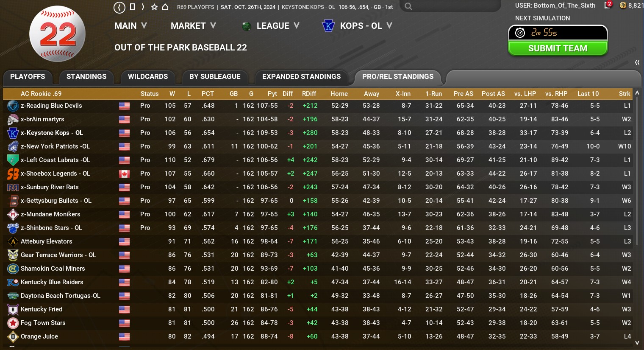
Task: Collapse the panel with the double chevron
Action: coord(637,63)
